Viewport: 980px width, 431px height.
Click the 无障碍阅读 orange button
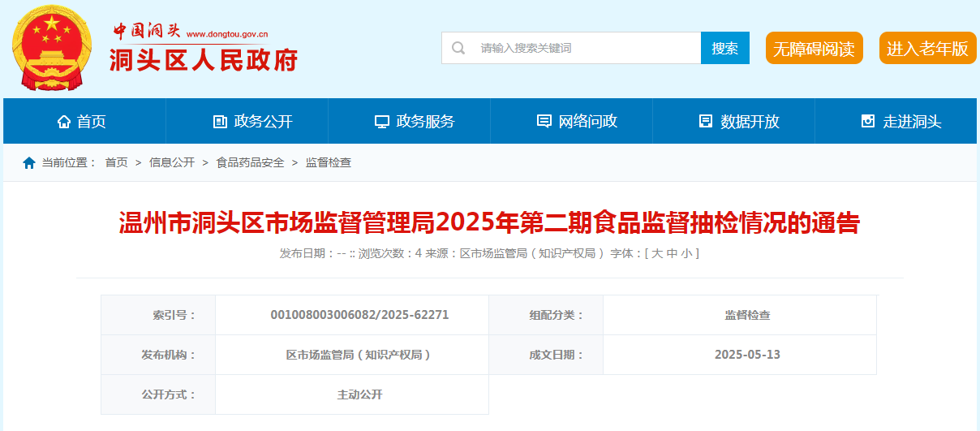point(815,48)
